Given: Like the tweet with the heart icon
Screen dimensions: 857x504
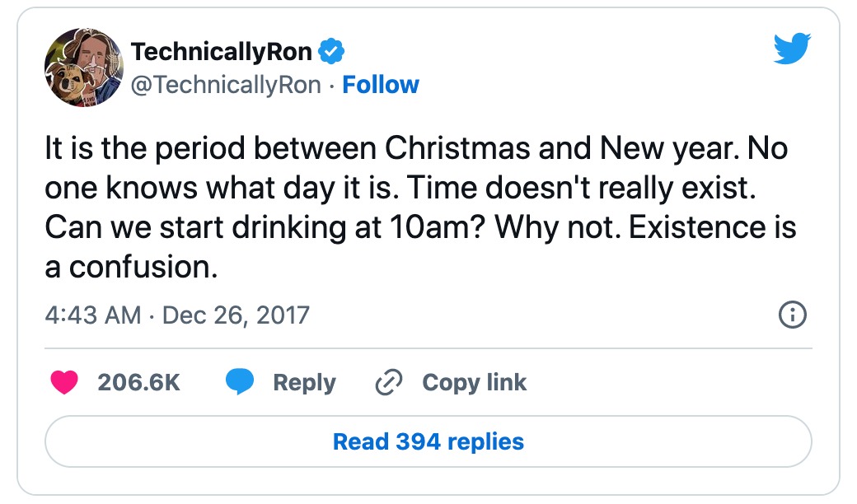Looking at the screenshot, I should [x=64, y=382].
